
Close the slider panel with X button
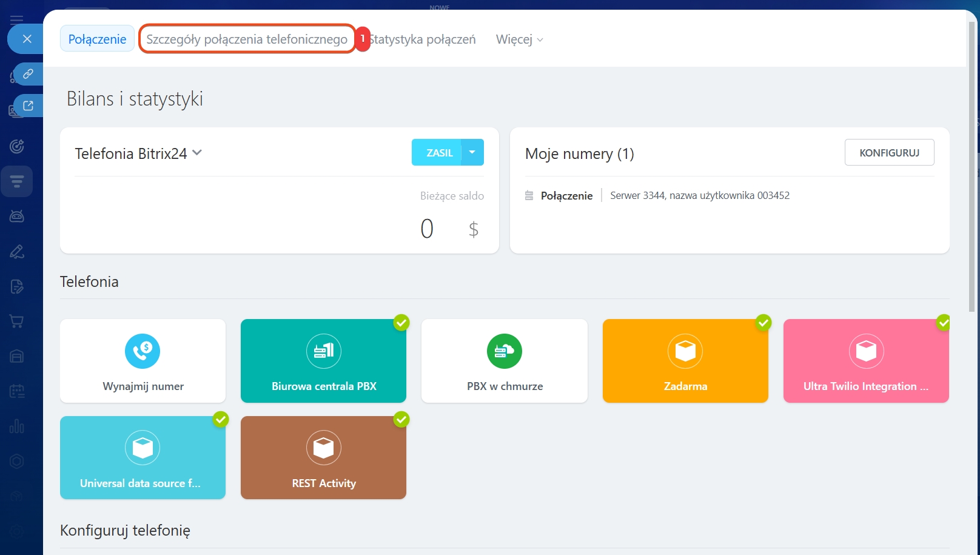point(27,39)
